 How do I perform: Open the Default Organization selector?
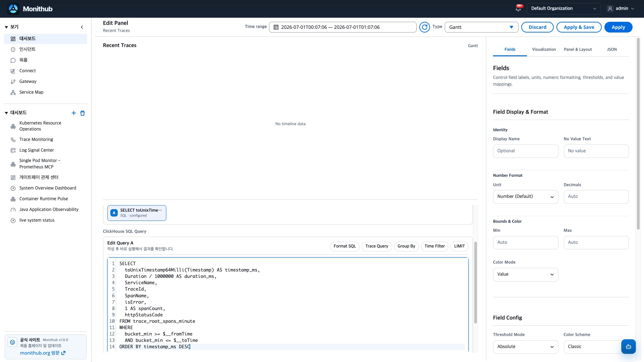563,8
